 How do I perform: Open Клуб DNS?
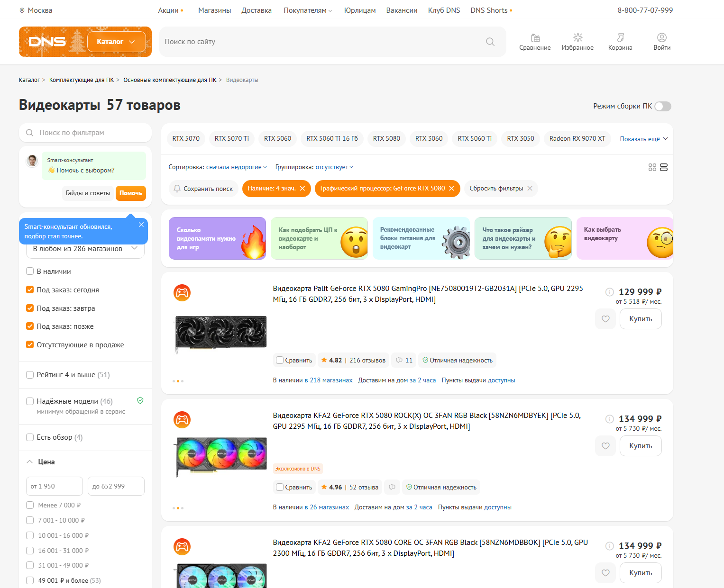444,10
